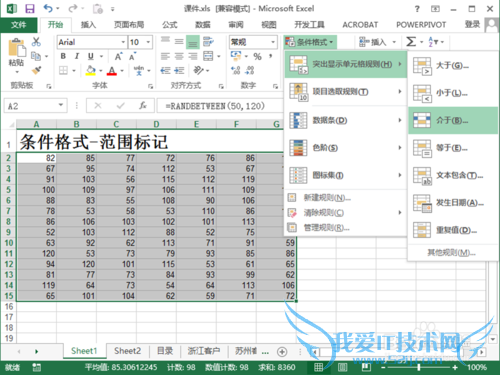Click the zoom slider in status bar
This screenshot has height=375, width=500.
[x=419, y=367]
